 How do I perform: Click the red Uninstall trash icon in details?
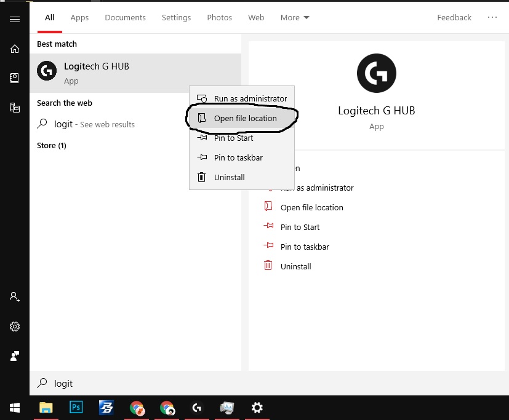[x=268, y=265]
